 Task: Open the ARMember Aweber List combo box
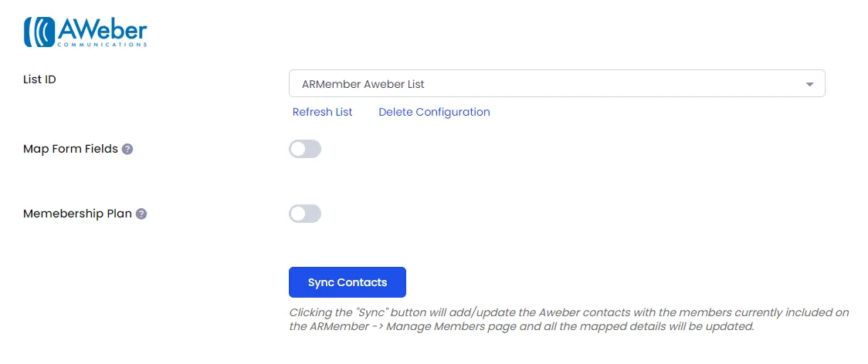[x=557, y=83]
